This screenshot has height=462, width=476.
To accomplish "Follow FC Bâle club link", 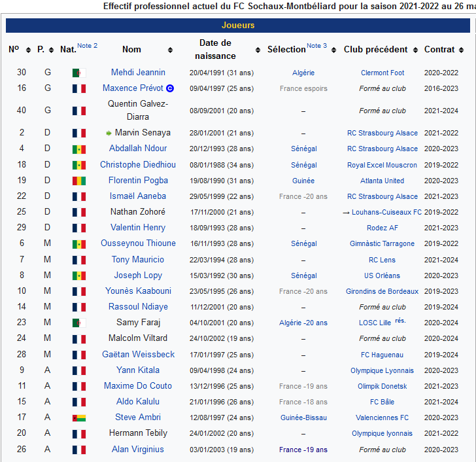I will pos(382,402).
